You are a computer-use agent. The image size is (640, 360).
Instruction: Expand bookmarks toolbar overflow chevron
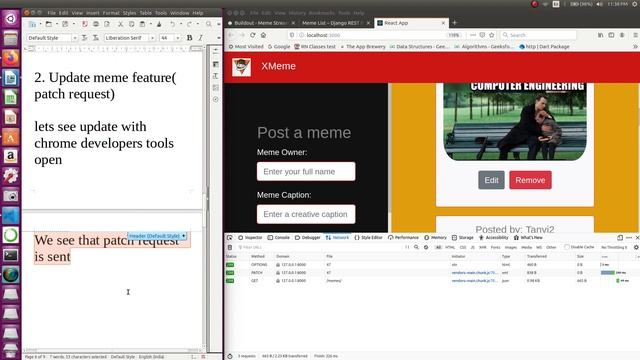pos(635,47)
